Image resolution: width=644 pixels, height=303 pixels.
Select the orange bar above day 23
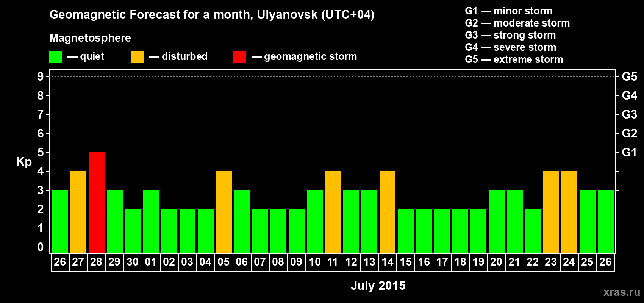551,212
